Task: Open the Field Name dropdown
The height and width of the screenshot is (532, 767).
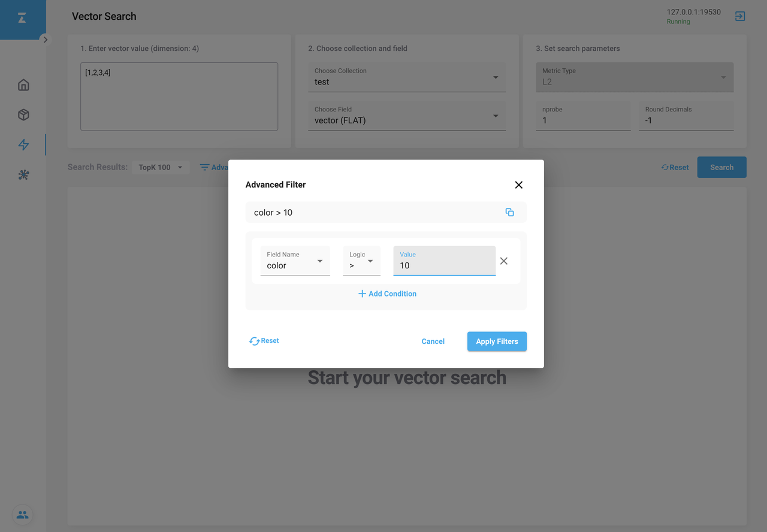Action: [x=295, y=261]
